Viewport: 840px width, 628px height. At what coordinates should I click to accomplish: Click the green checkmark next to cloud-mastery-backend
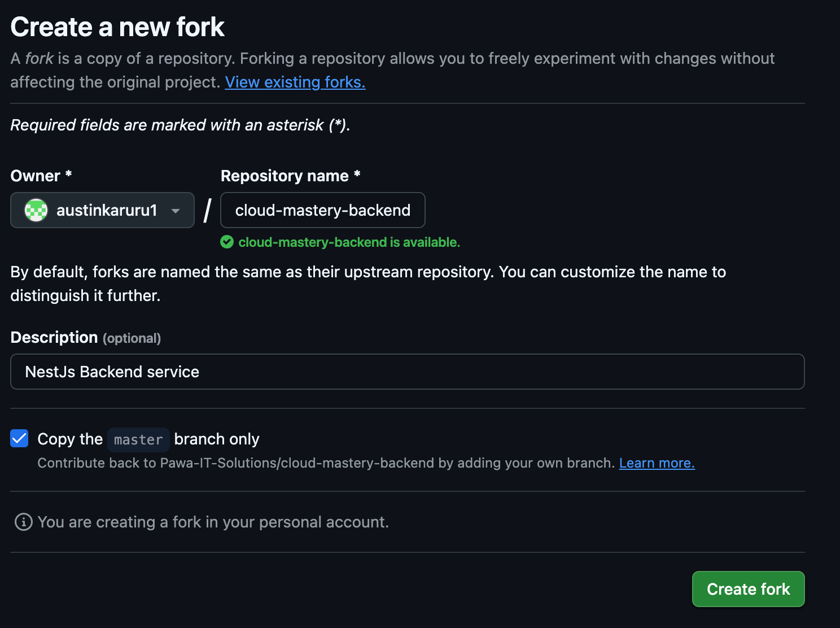coord(228,242)
